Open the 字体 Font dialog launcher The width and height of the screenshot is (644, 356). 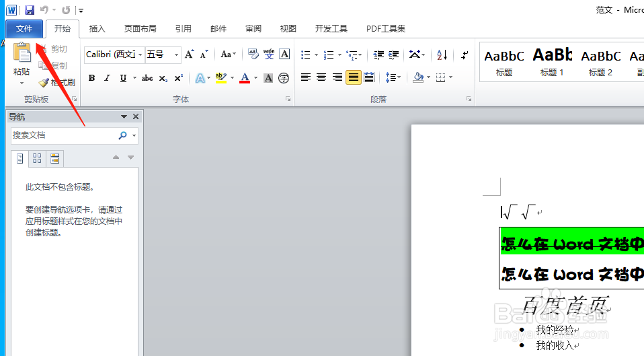[288, 99]
